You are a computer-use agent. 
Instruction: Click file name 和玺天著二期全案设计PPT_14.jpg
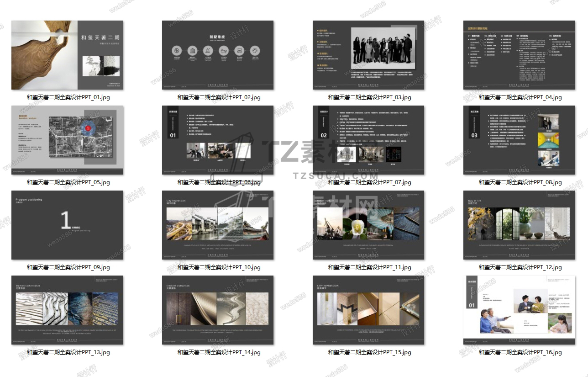[x=219, y=352]
